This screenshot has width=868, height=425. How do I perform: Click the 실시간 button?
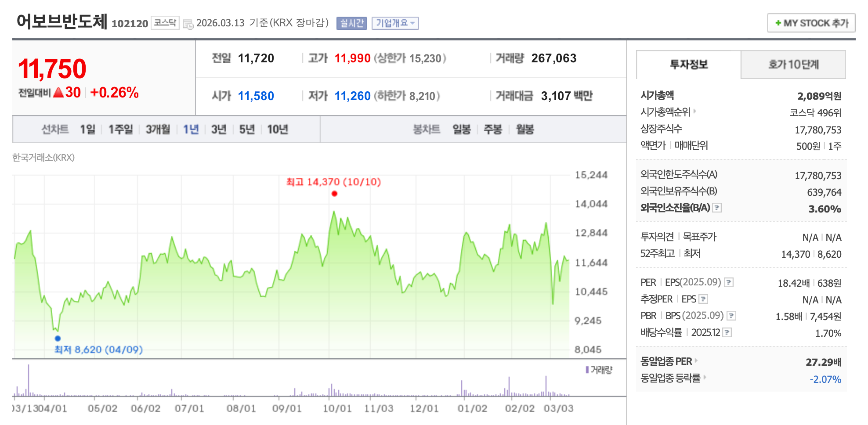coord(351,23)
